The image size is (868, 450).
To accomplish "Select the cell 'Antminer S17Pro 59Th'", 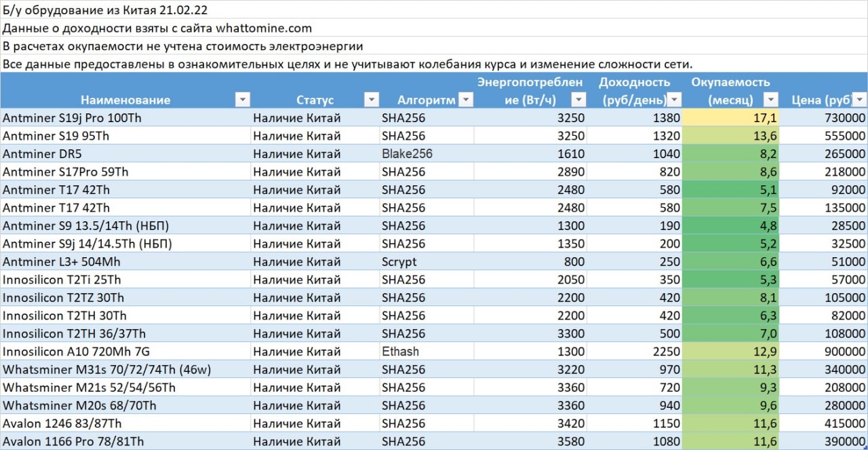I will (125, 172).
